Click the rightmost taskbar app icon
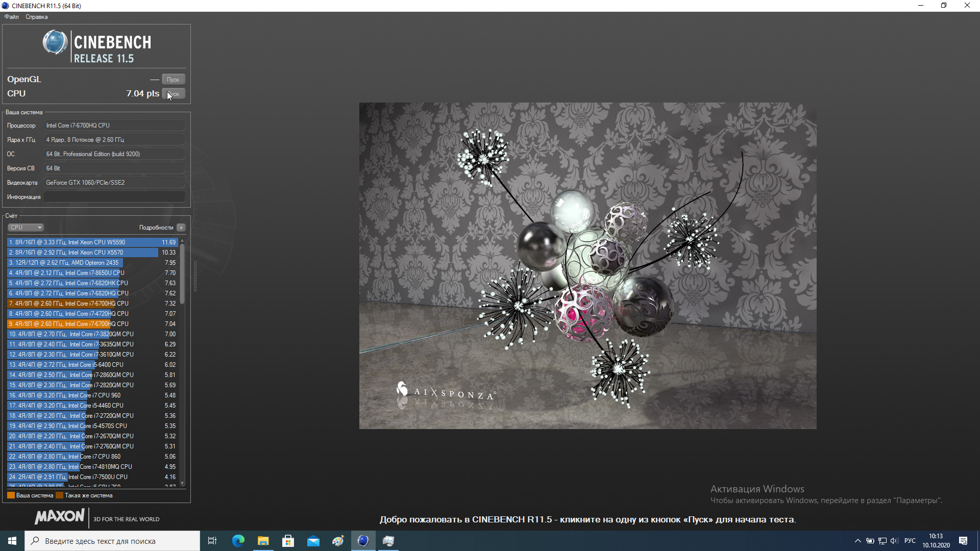980x551 pixels. pos(388,541)
